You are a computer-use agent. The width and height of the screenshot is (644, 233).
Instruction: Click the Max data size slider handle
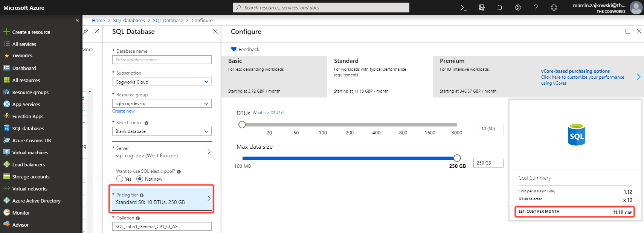[x=457, y=158]
